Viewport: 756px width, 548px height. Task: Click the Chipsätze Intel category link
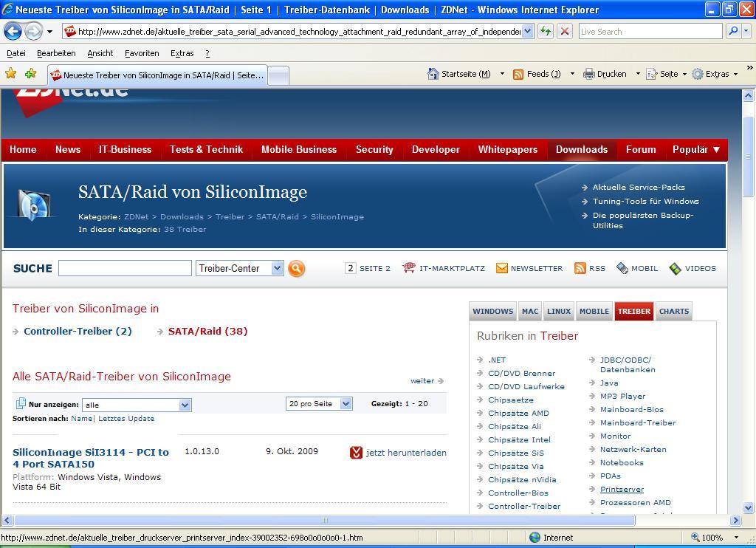(x=519, y=439)
